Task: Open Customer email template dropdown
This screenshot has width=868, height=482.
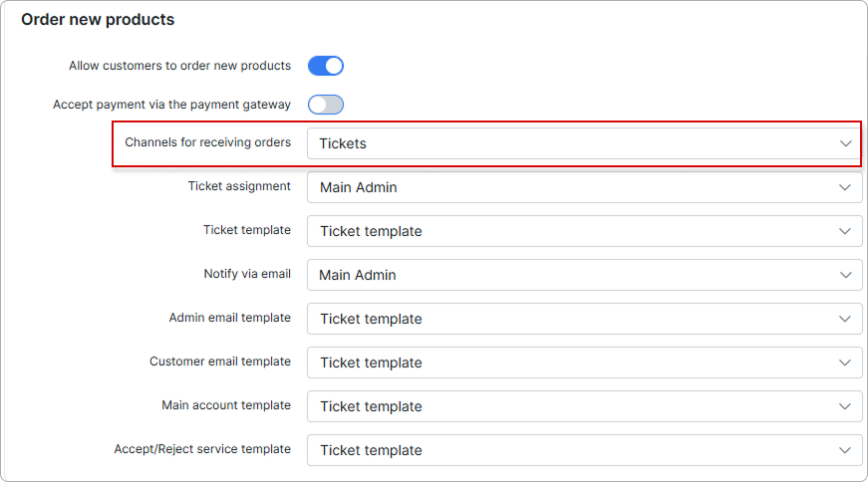Action: (585, 362)
